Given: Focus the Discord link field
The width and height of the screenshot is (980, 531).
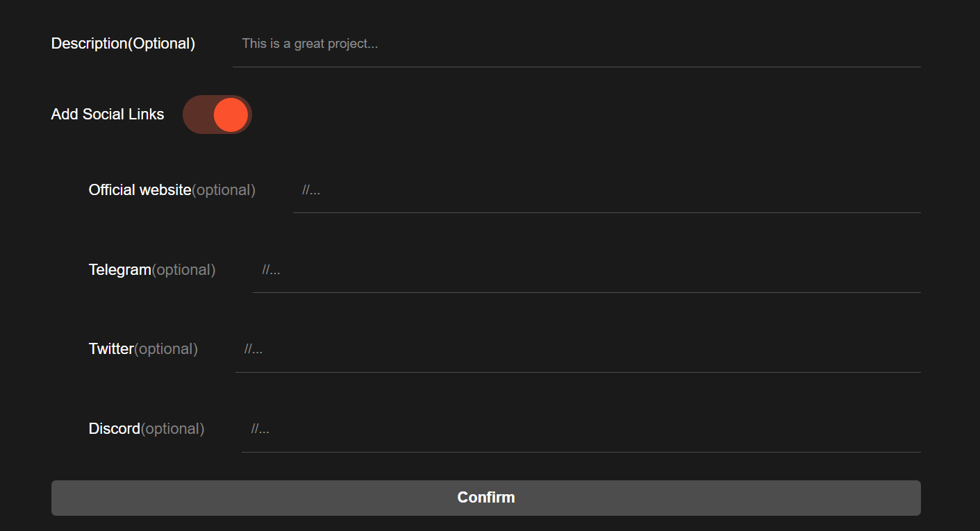Looking at the screenshot, I should pos(581,429).
